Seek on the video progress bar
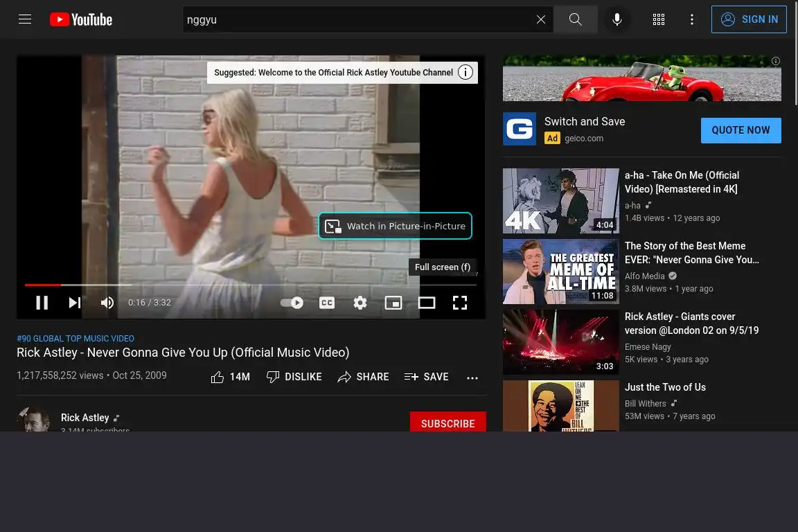 click(x=250, y=285)
